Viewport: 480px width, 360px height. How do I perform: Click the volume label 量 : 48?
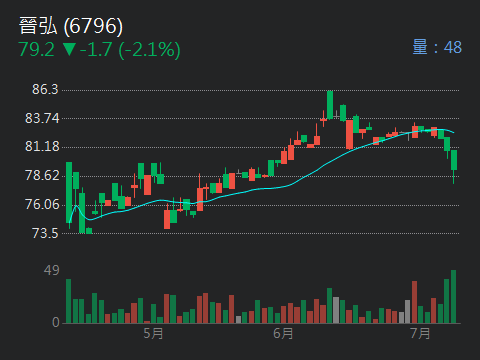click(437, 47)
